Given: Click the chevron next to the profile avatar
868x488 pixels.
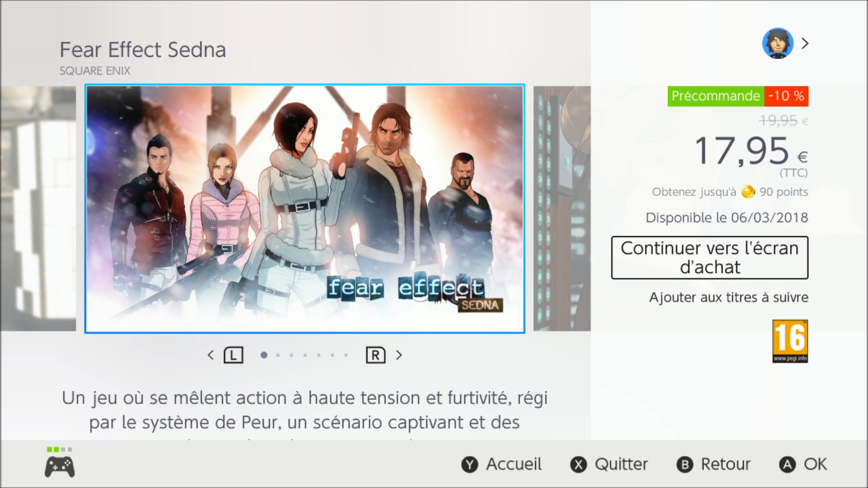Looking at the screenshot, I should [x=805, y=43].
